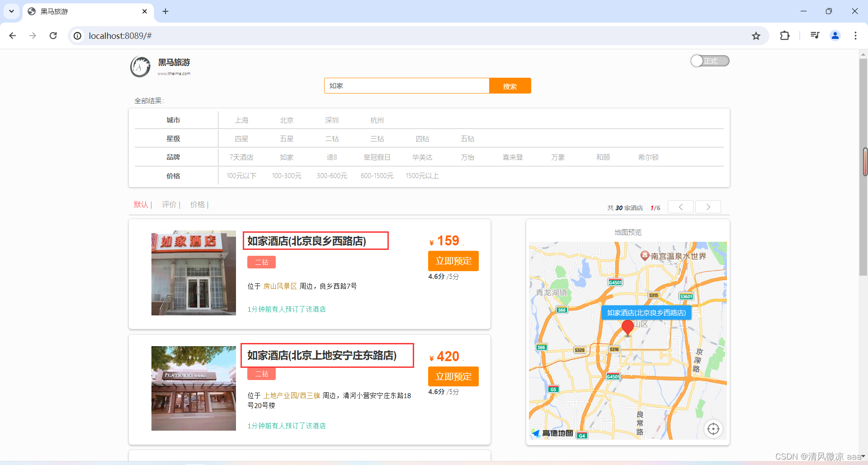Filter city by 杭州
This screenshot has height=465, width=868.
(x=377, y=120)
